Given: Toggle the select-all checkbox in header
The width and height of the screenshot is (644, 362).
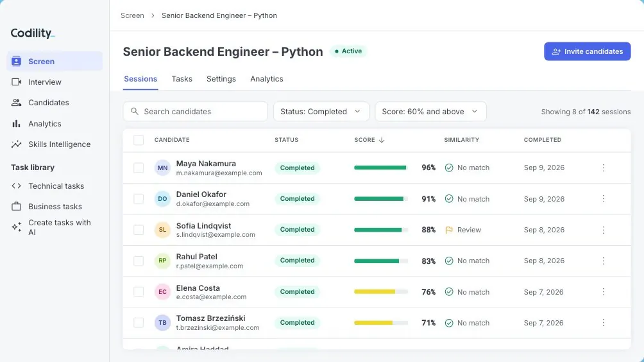Looking at the screenshot, I should pyautogui.click(x=139, y=140).
